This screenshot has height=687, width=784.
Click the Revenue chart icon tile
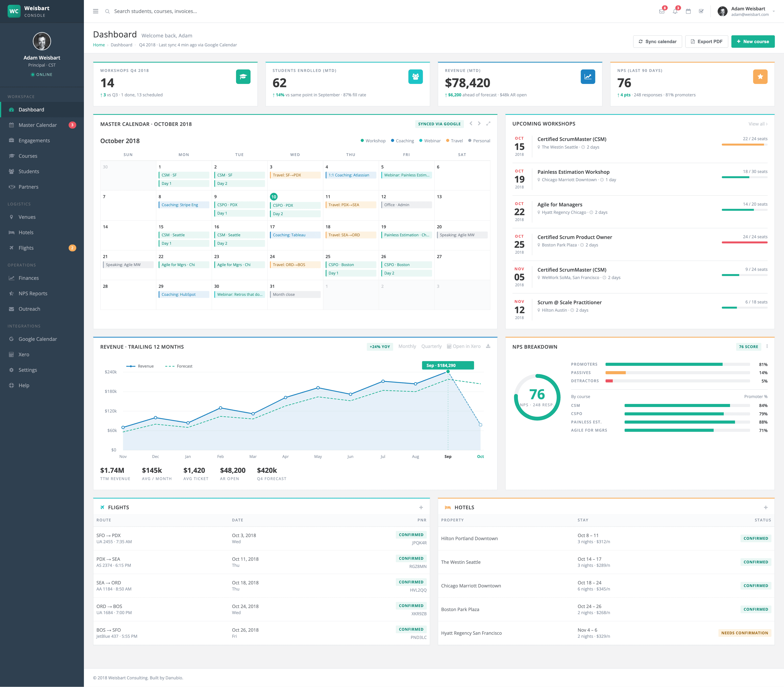click(x=588, y=77)
